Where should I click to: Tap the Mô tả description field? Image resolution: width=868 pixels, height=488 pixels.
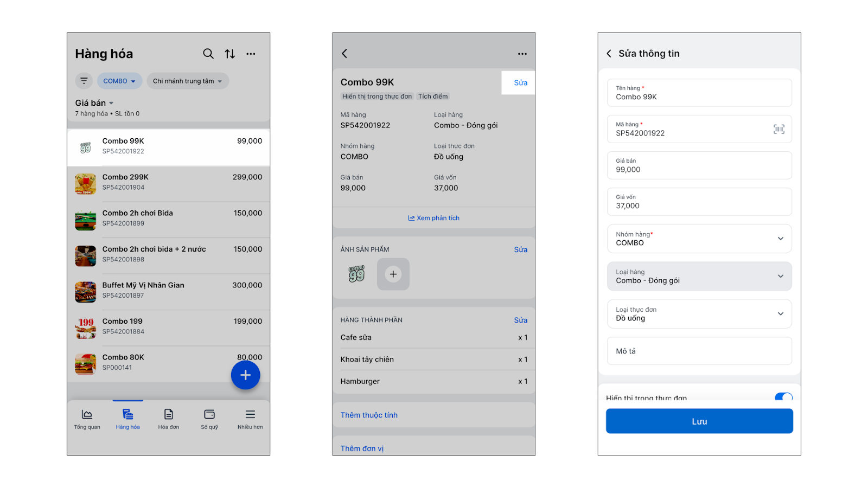tap(699, 351)
